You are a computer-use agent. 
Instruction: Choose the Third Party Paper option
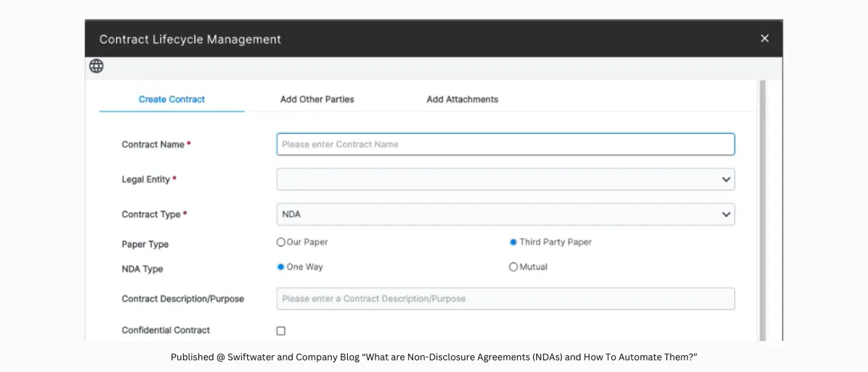tap(514, 242)
